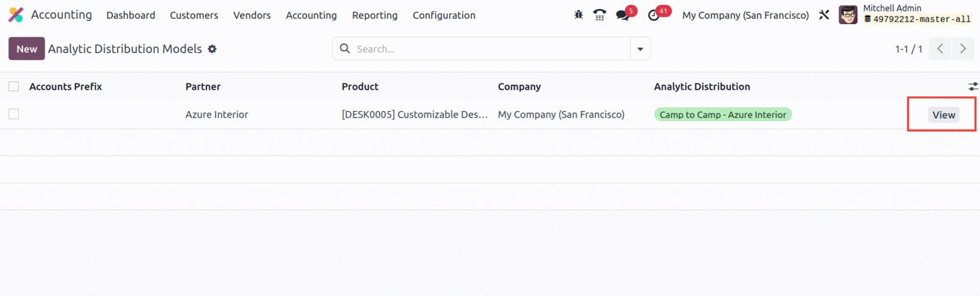This screenshot has width=980, height=296.
Task: Open conversations chat bubble icon
Action: point(622,15)
